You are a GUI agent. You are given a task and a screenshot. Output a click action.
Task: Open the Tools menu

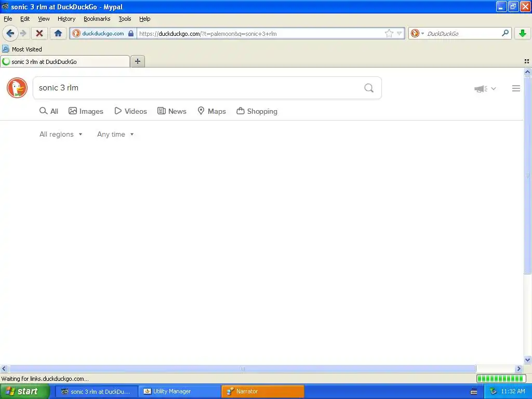[125, 19]
